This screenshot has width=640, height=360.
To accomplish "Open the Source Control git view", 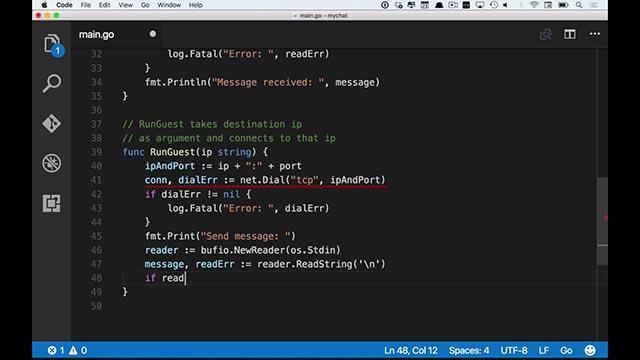I will 52,123.
